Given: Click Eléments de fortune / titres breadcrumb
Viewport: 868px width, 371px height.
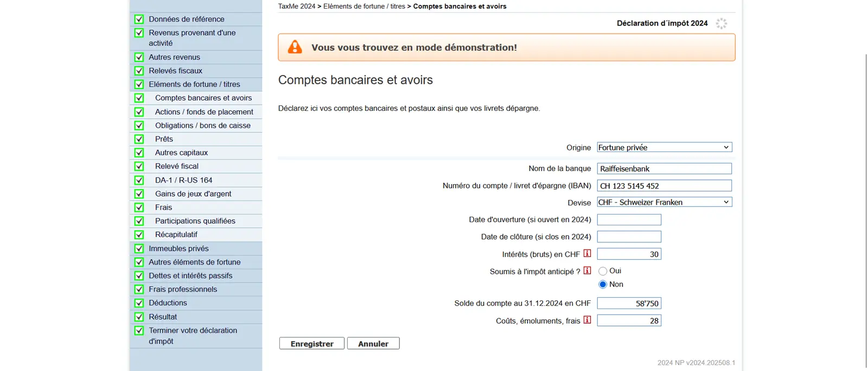Looking at the screenshot, I should [x=364, y=7].
